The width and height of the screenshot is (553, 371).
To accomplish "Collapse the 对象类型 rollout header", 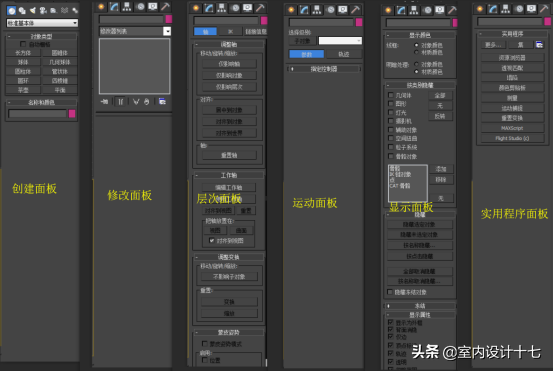I will pyautogui.click(x=41, y=36).
